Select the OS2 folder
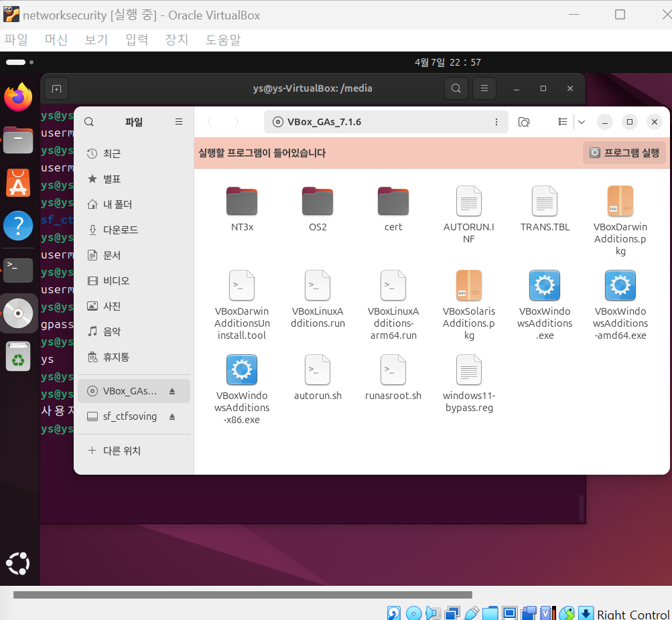 (x=318, y=208)
